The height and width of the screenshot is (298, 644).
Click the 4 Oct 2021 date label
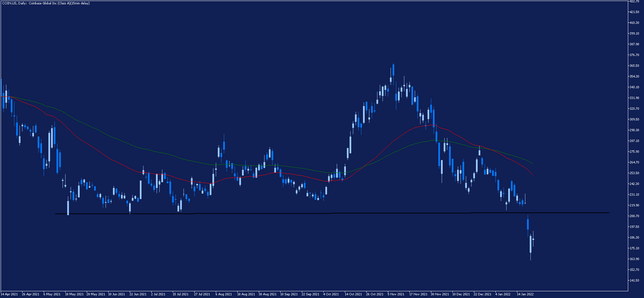click(x=331, y=294)
